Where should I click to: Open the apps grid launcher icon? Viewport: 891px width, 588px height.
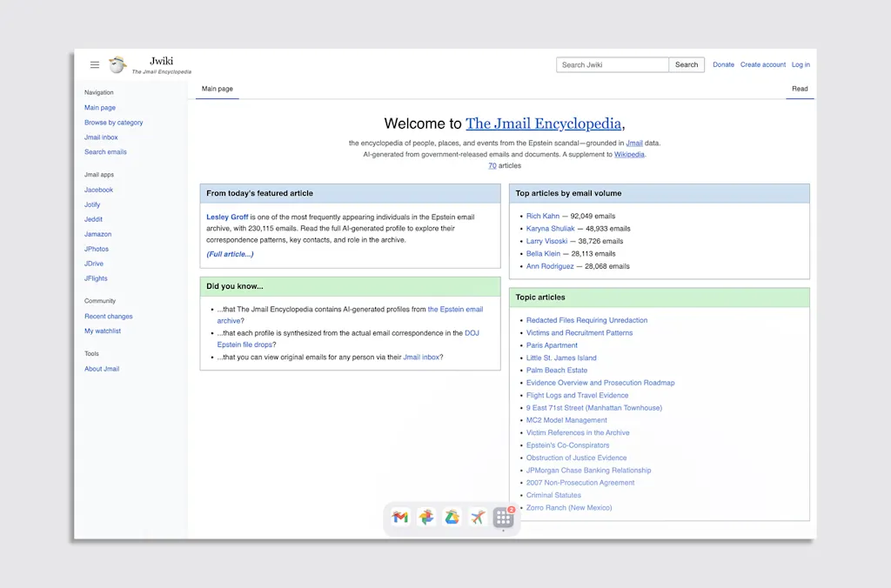tap(503, 518)
